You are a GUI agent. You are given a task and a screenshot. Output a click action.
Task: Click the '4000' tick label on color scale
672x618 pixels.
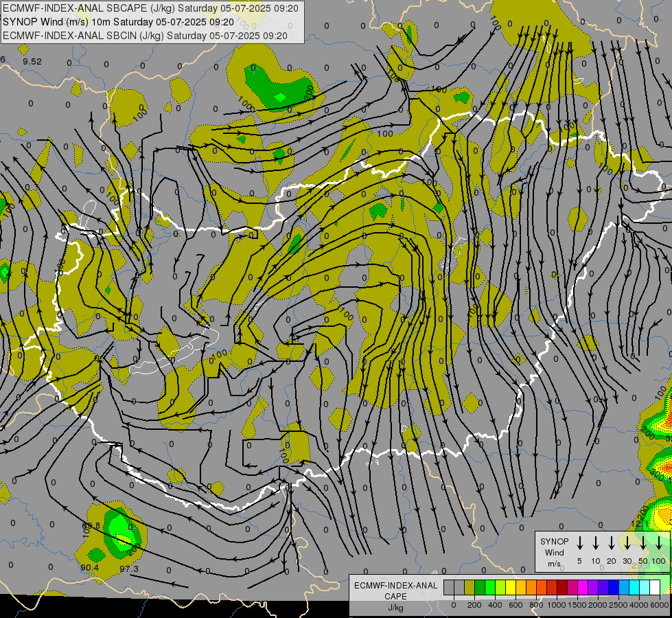pos(639,605)
